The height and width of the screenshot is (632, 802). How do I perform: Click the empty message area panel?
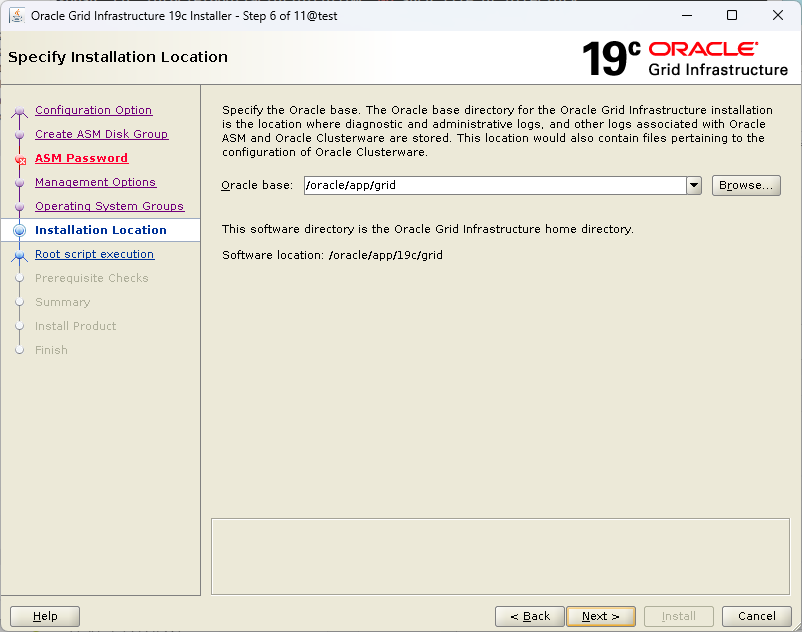pos(500,556)
